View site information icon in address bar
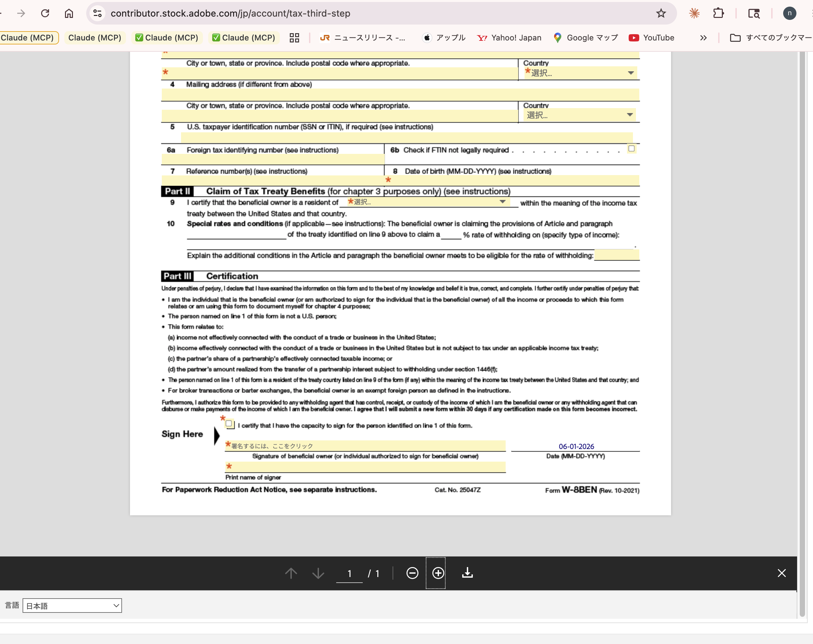 (97, 14)
